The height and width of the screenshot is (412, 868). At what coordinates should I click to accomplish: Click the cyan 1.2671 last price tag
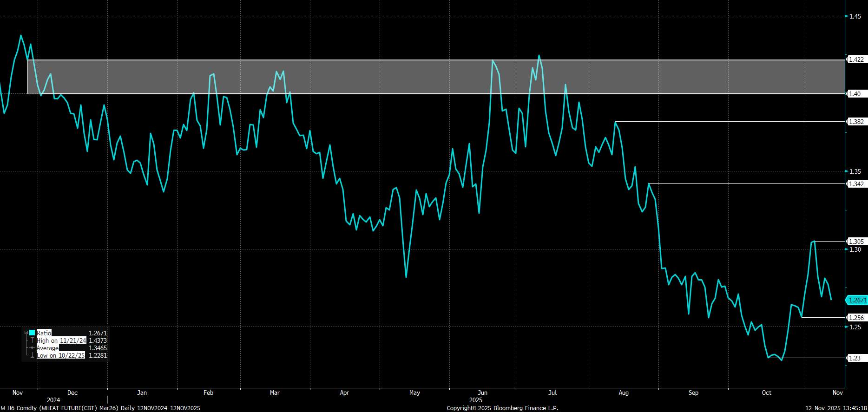857,300
